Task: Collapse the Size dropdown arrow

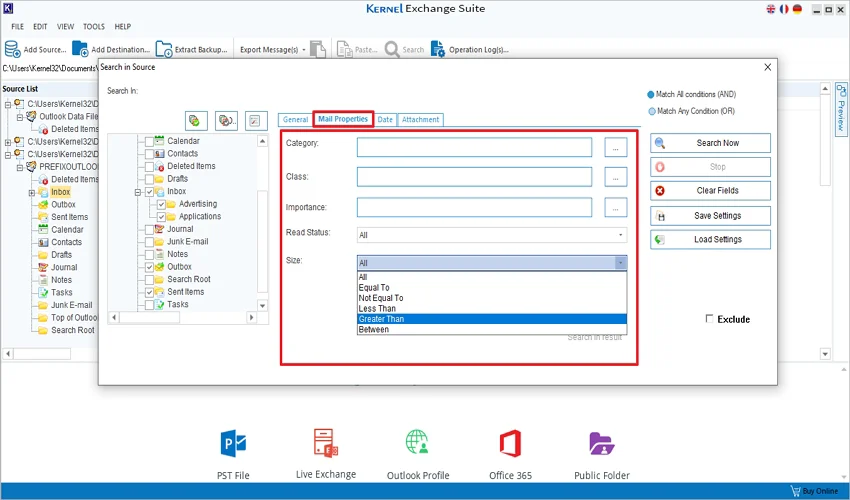Action: (621, 263)
